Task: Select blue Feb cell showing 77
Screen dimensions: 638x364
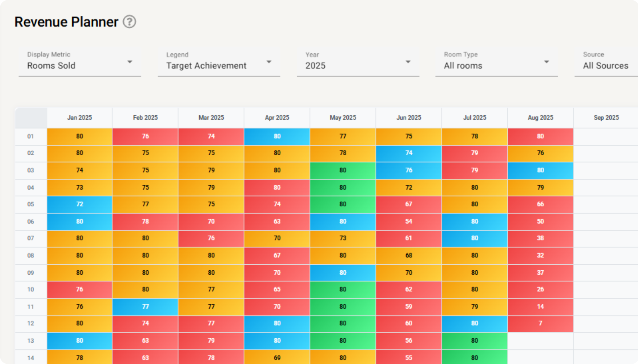Action: [145, 306]
